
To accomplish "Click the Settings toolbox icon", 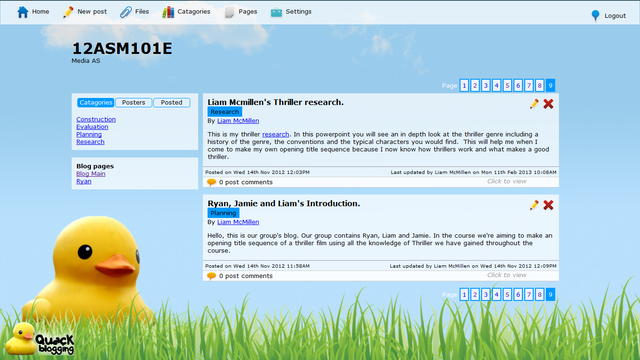I will click(276, 12).
